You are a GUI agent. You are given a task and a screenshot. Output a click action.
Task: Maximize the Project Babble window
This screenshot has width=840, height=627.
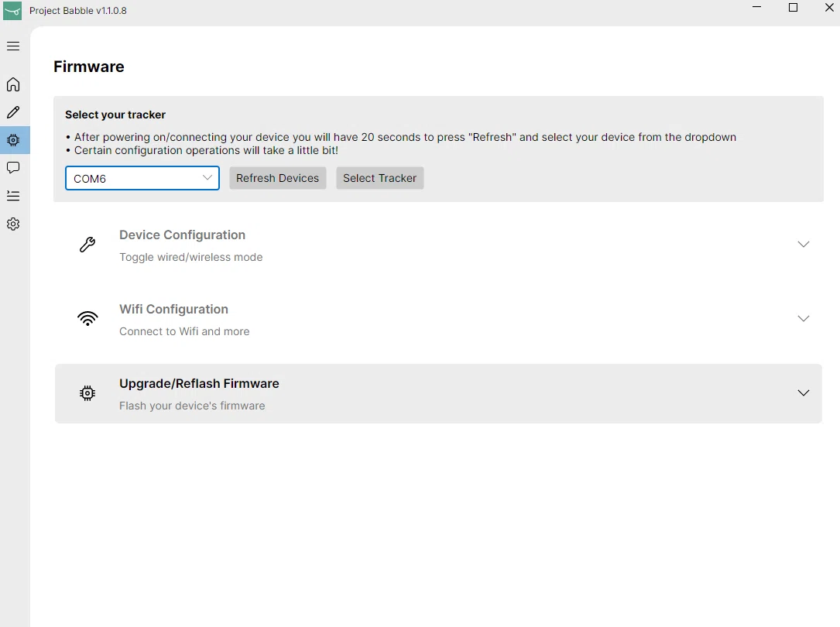pos(794,8)
